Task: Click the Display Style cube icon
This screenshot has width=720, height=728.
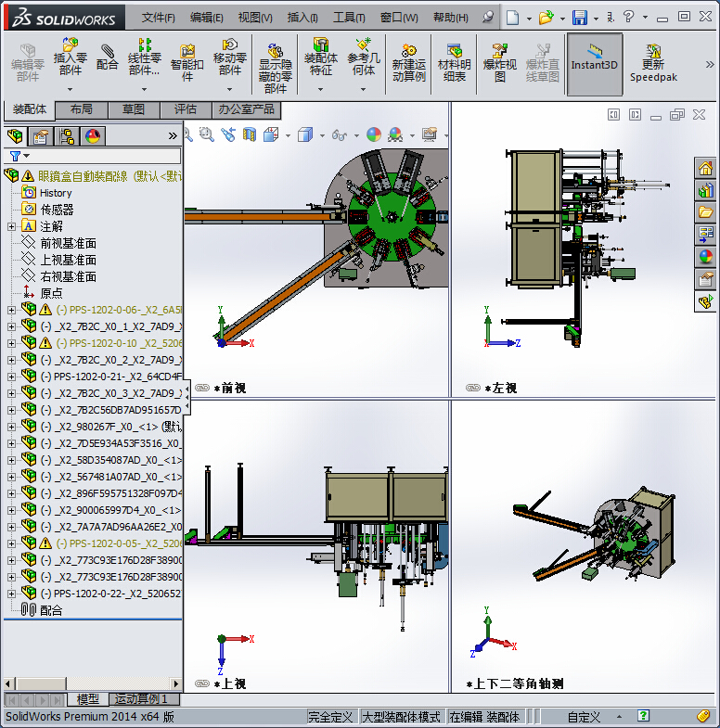Action: click(x=304, y=134)
